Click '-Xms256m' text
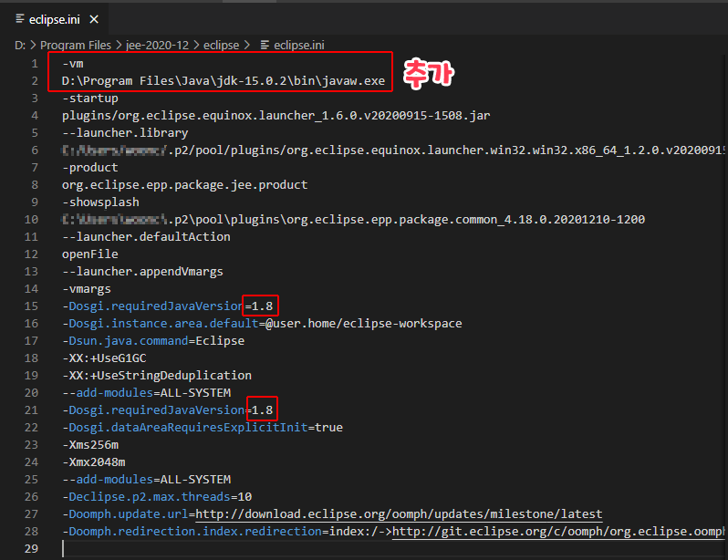Viewport: 728px width, 560px height. coord(90,445)
